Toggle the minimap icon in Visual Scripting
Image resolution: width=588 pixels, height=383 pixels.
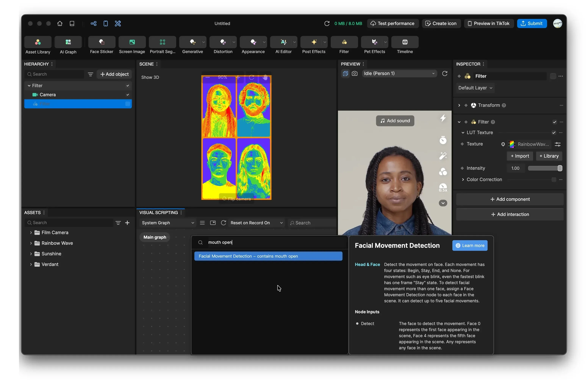click(x=213, y=223)
